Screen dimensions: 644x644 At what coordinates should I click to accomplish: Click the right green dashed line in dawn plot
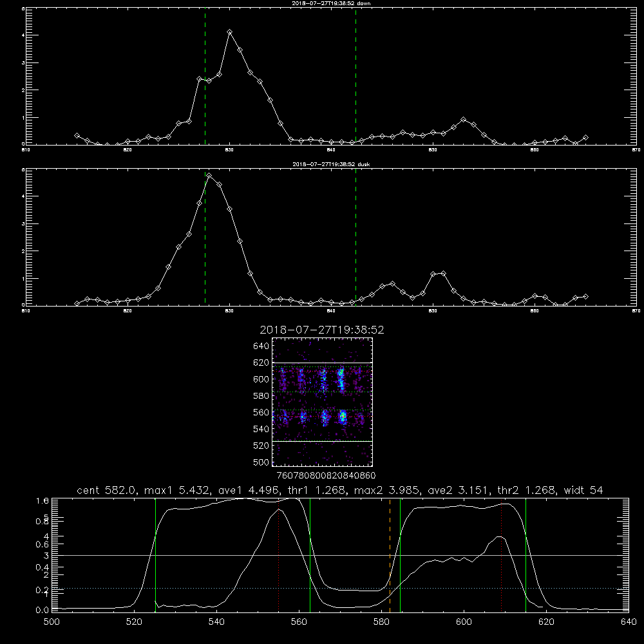coord(355,76)
